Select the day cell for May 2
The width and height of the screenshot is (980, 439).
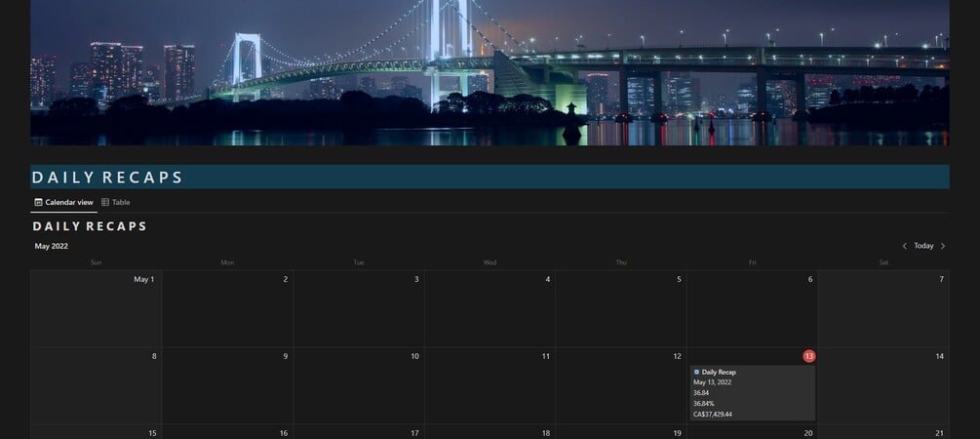227,309
